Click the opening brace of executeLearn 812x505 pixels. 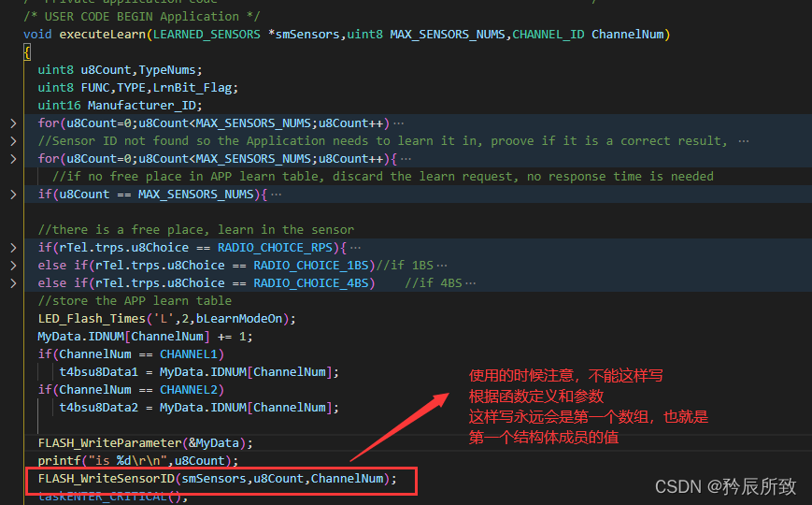27,51
